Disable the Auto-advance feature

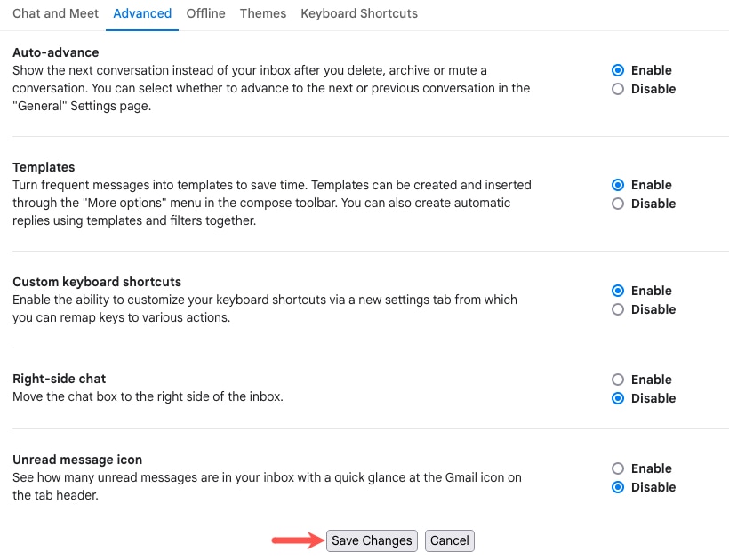(x=618, y=89)
